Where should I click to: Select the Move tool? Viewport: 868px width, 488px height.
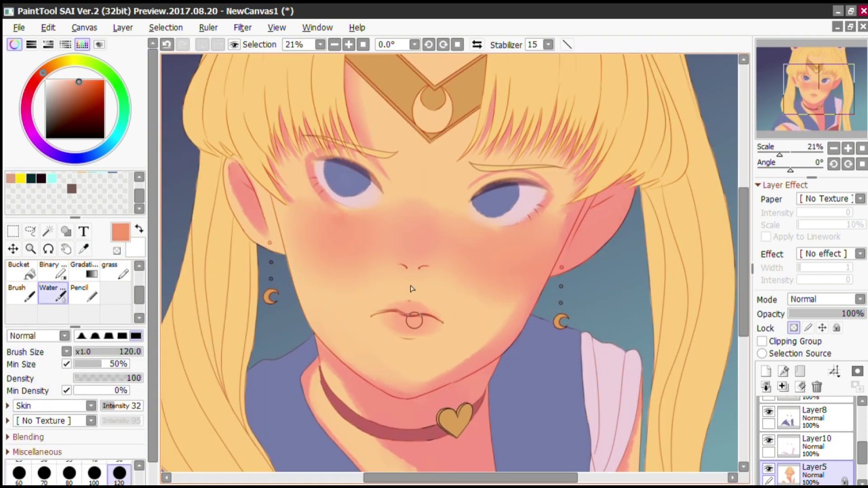(x=13, y=249)
